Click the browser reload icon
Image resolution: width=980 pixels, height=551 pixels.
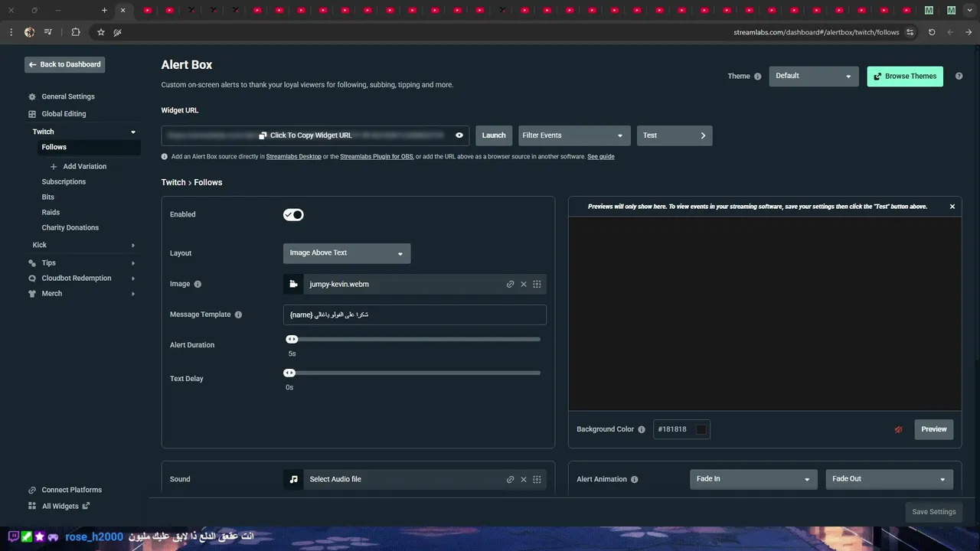point(932,32)
